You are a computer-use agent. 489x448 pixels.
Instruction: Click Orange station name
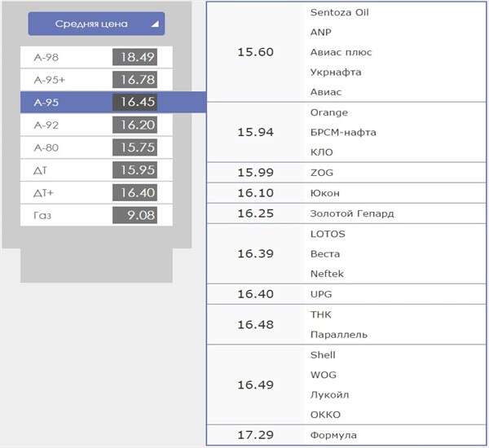tap(329, 112)
